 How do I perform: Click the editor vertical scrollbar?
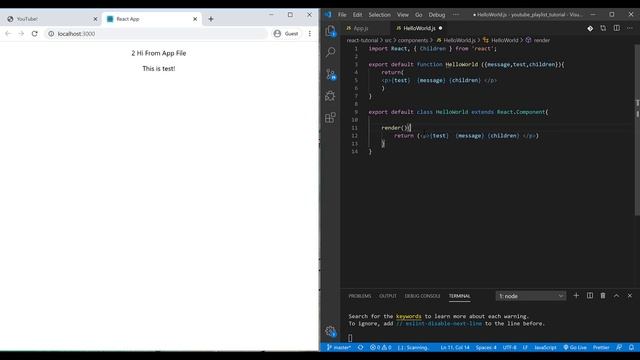[x=637, y=130]
